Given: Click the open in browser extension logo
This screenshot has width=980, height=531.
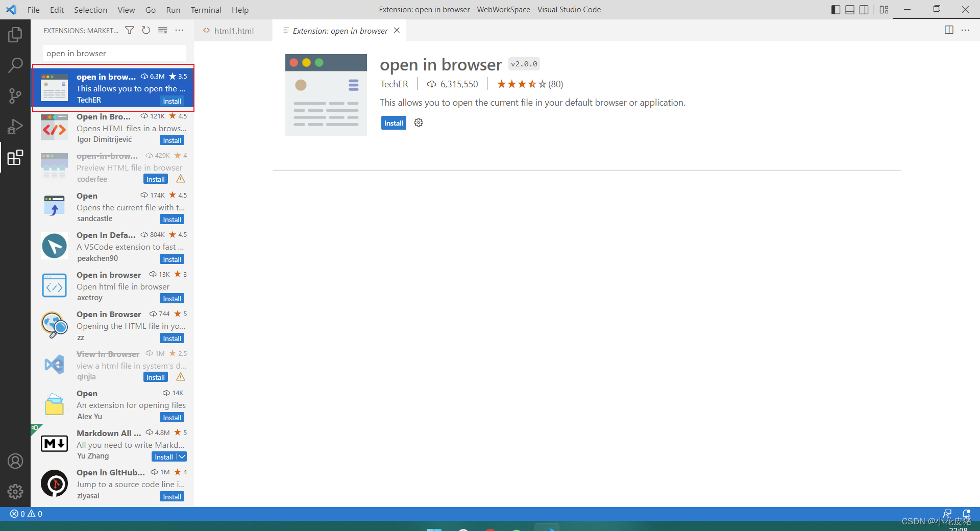Looking at the screenshot, I should [x=326, y=95].
